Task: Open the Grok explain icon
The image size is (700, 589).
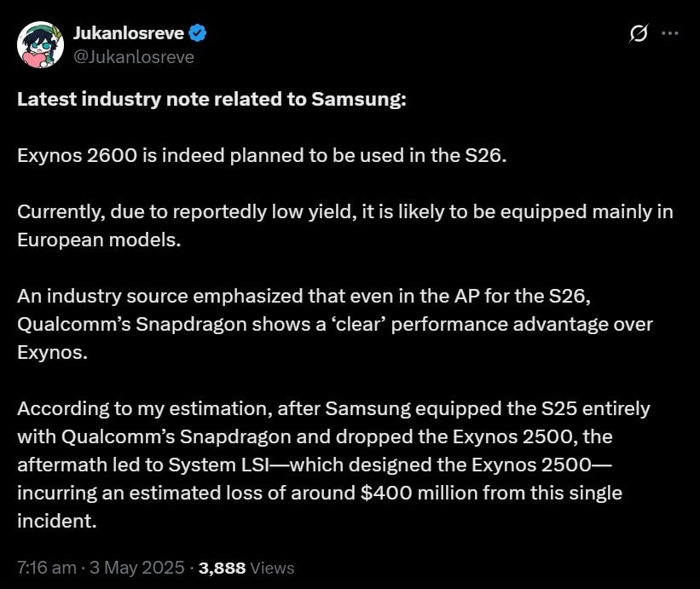Action: [638, 34]
